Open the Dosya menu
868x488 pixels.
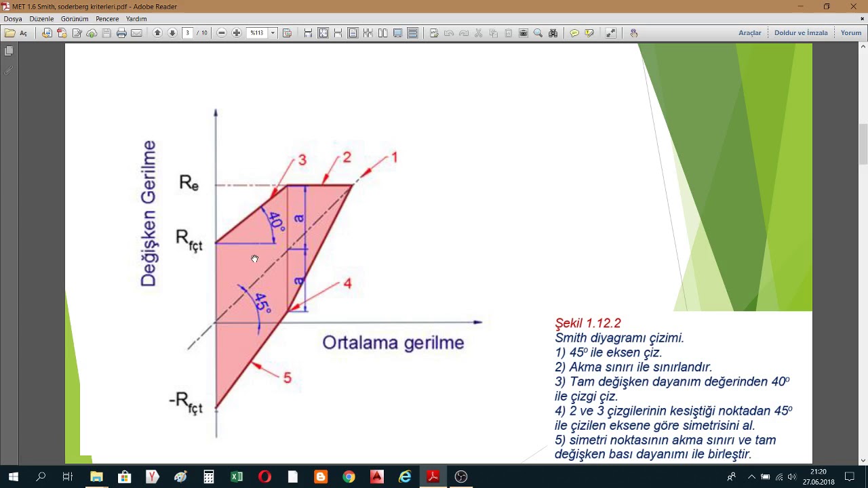[x=13, y=19]
